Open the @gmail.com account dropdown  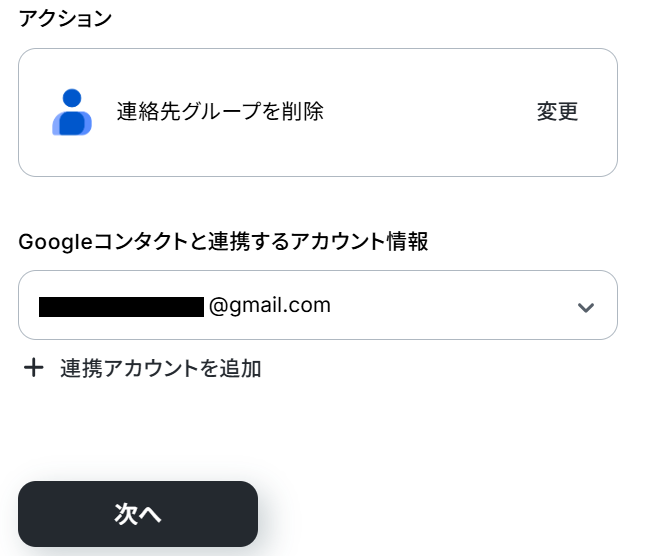(317, 305)
